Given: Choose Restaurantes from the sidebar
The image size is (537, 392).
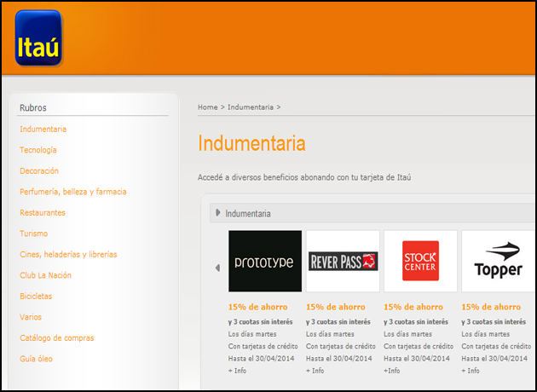Looking at the screenshot, I should tap(43, 213).
